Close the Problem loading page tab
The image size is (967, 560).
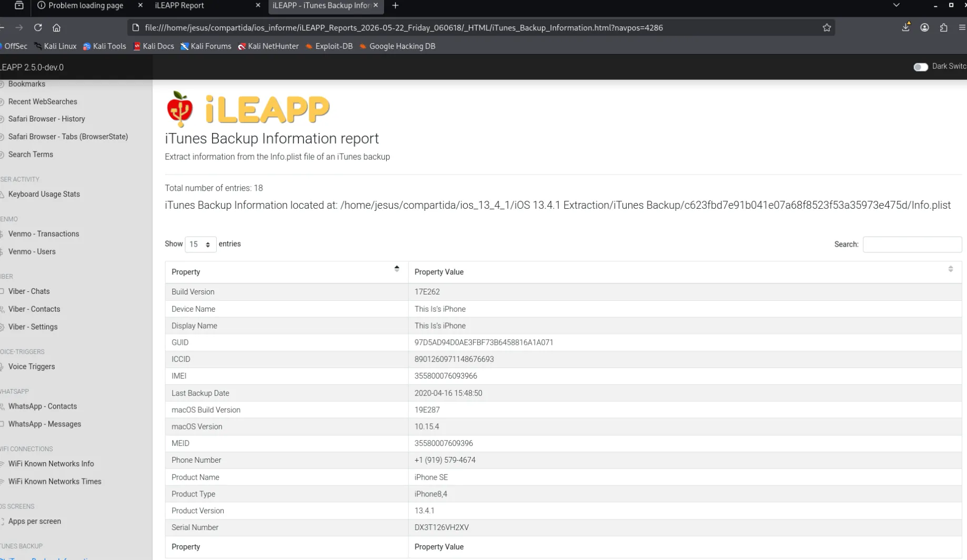pos(140,5)
